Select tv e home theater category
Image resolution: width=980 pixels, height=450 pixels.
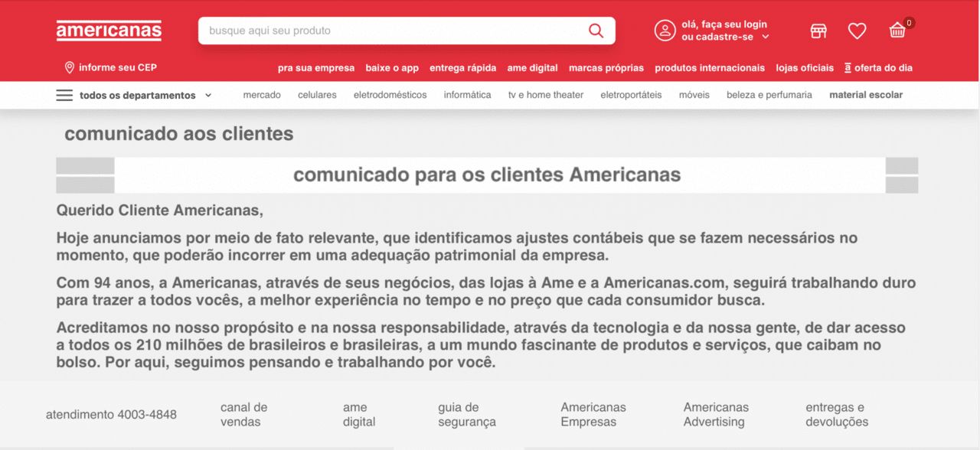coord(546,95)
